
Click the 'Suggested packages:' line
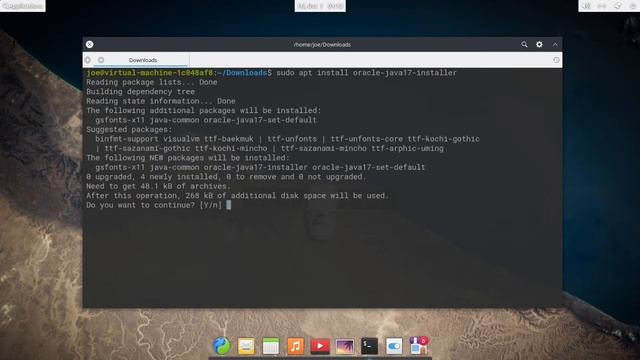click(x=129, y=129)
